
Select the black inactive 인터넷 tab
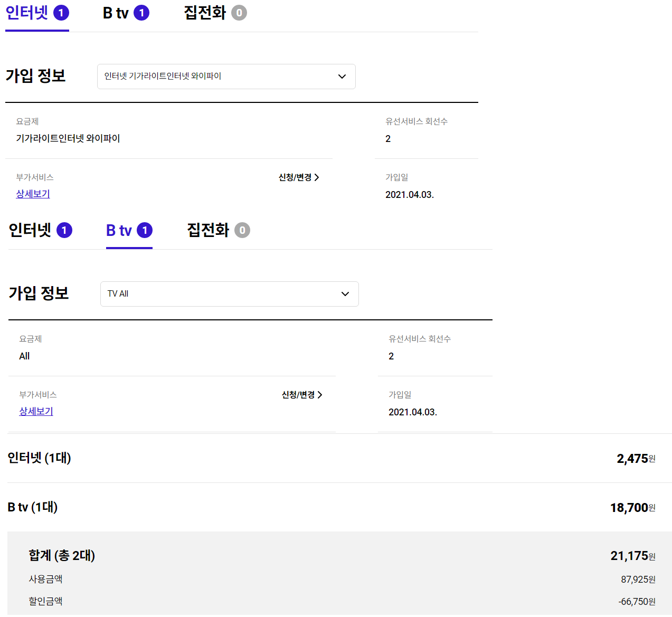40,231
